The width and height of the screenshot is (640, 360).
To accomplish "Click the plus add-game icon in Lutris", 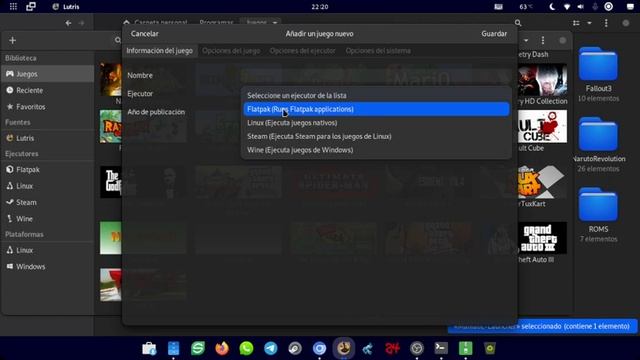I will point(12,40).
